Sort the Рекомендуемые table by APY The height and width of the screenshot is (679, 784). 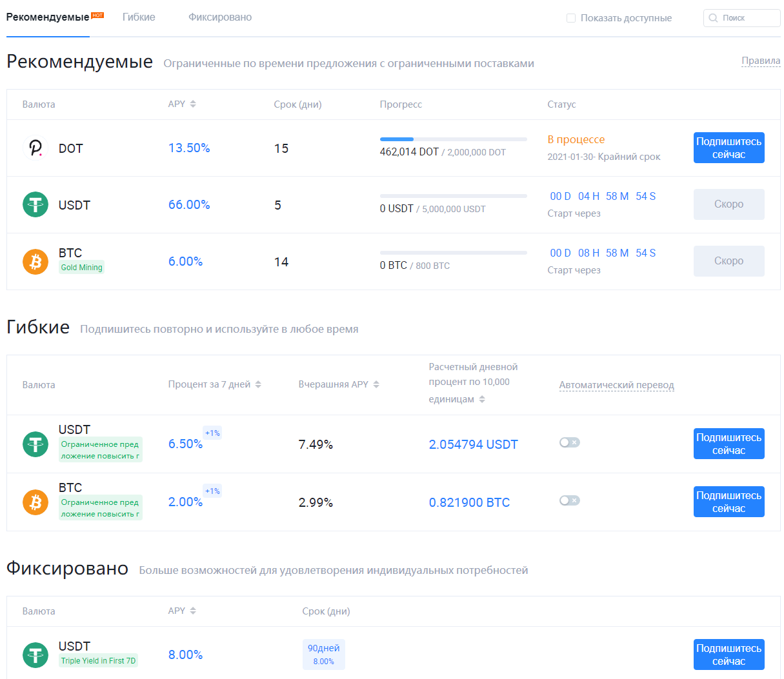point(193,104)
